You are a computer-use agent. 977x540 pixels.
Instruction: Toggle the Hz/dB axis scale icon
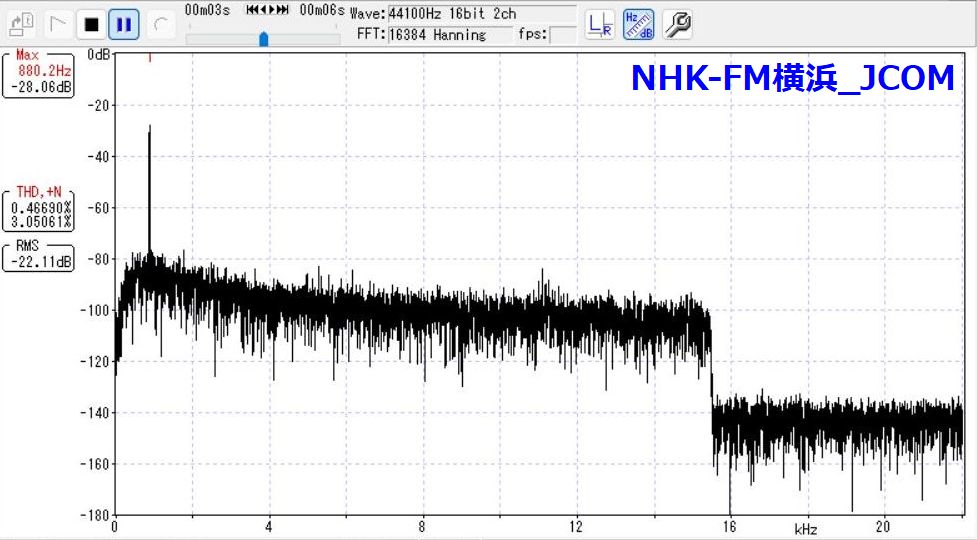click(638, 24)
